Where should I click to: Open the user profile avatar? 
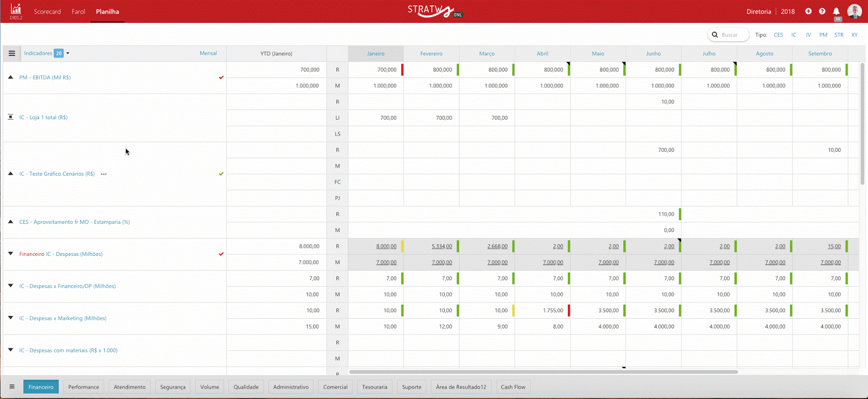tap(854, 11)
